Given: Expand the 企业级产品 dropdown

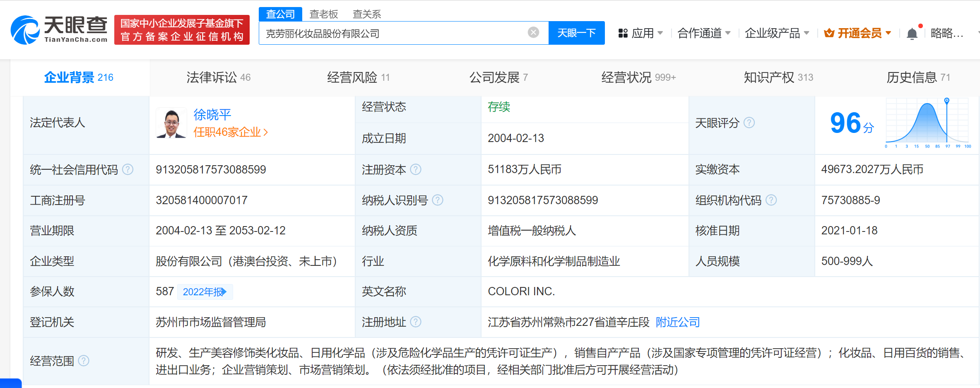Looking at the screenshot, I should (x=776, y=33).
